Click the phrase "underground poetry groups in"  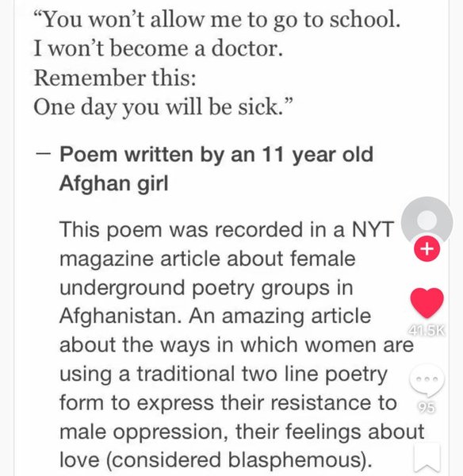[206, 288]
